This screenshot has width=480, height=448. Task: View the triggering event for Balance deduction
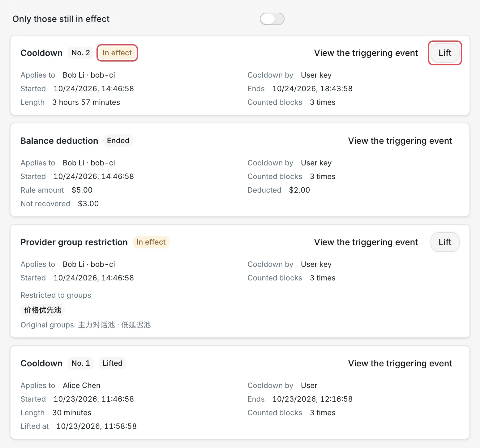pos(400,141)
